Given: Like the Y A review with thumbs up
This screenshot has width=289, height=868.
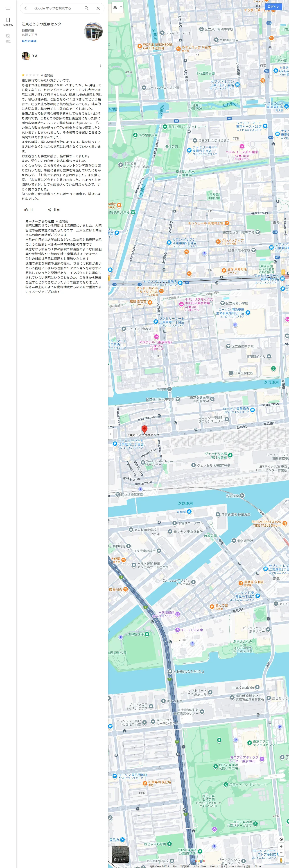Looking at the screenshot, I should [x=29, y=210].
